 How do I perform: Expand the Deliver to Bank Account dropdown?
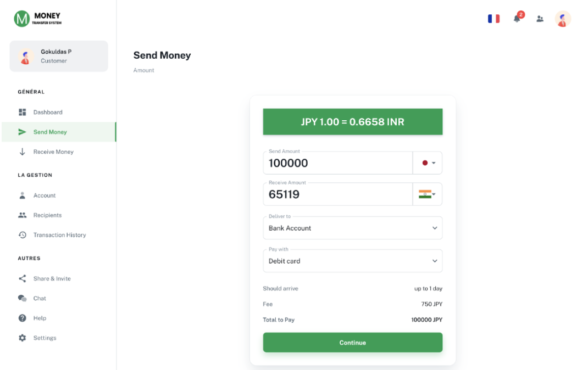[352, 228]
